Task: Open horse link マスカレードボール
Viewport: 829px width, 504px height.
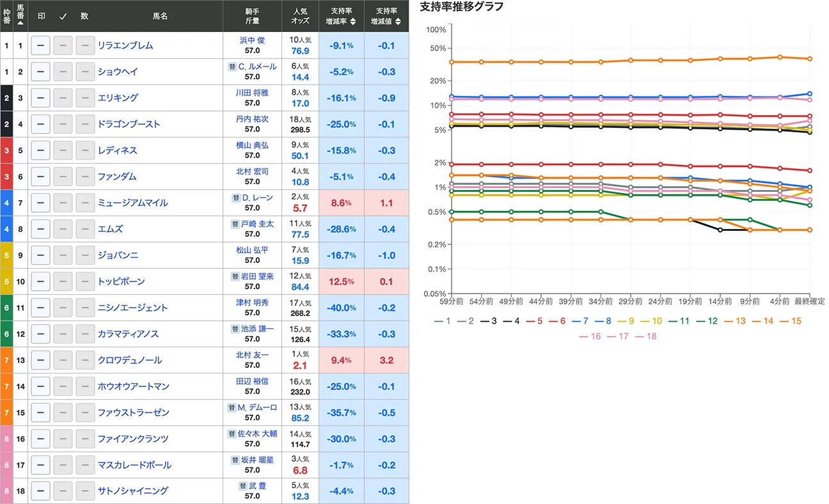Action: [134, 465]
